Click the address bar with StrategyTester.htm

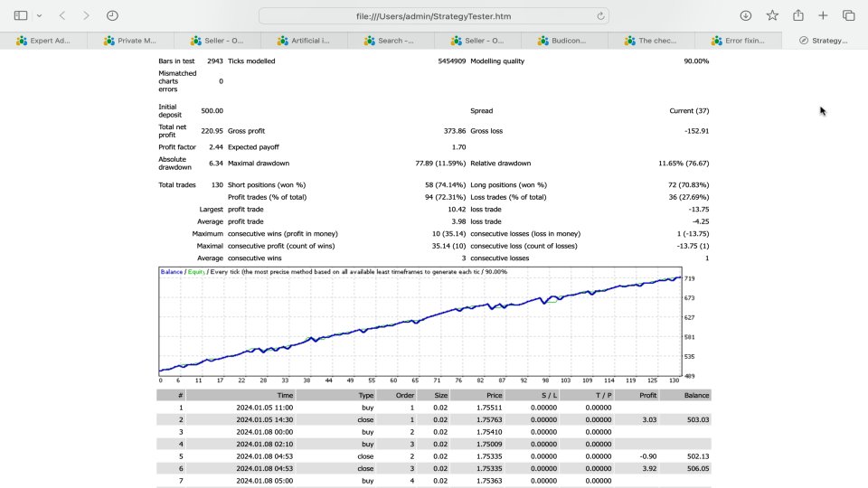point(433,16)
